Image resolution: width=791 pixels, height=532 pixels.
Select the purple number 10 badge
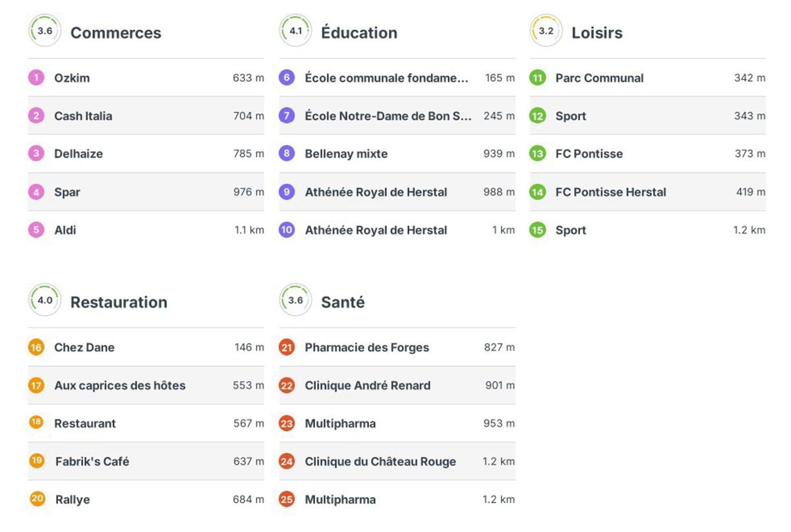click(x=287, y=230)
